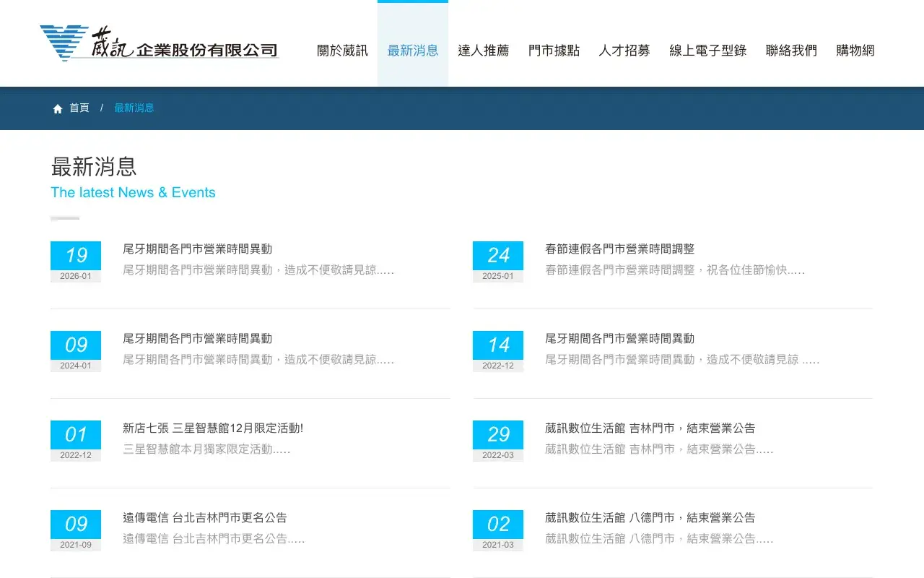Open 葳訊數位生活館 八德門市,結束營業公告 headline

click(650, 518)
